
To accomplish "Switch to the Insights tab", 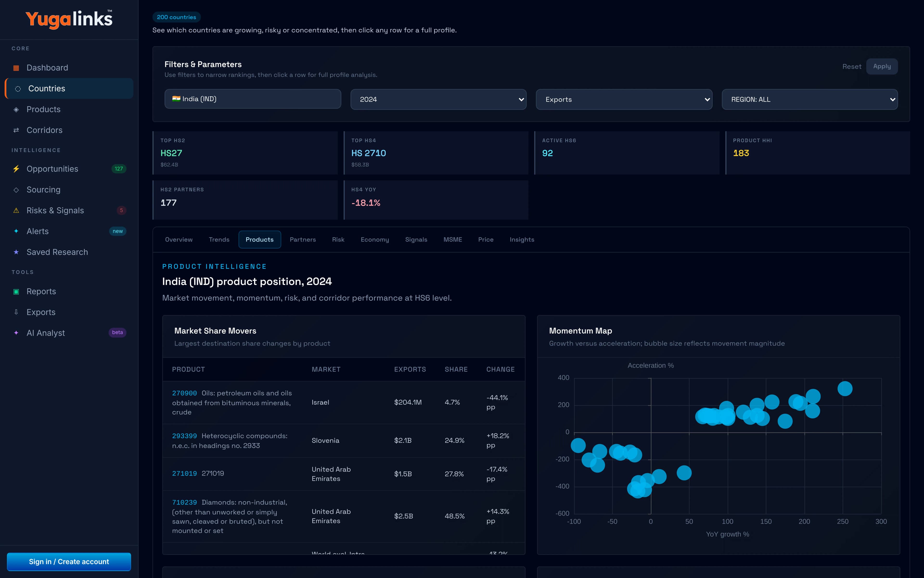I will point(522,240).
